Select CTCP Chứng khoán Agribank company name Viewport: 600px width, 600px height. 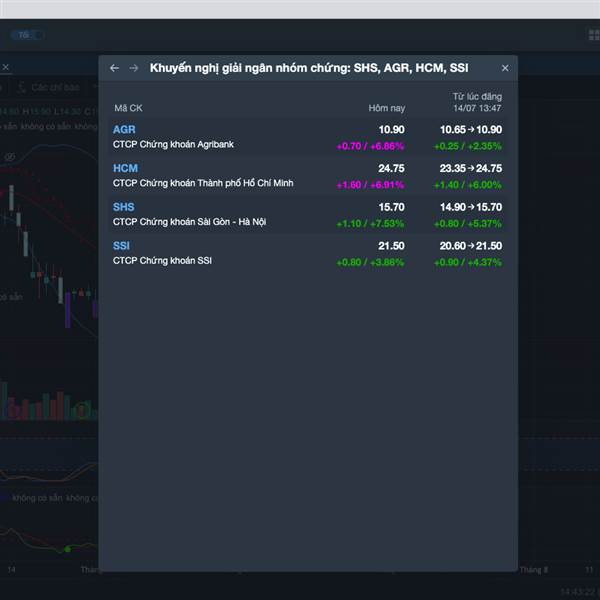173,145
